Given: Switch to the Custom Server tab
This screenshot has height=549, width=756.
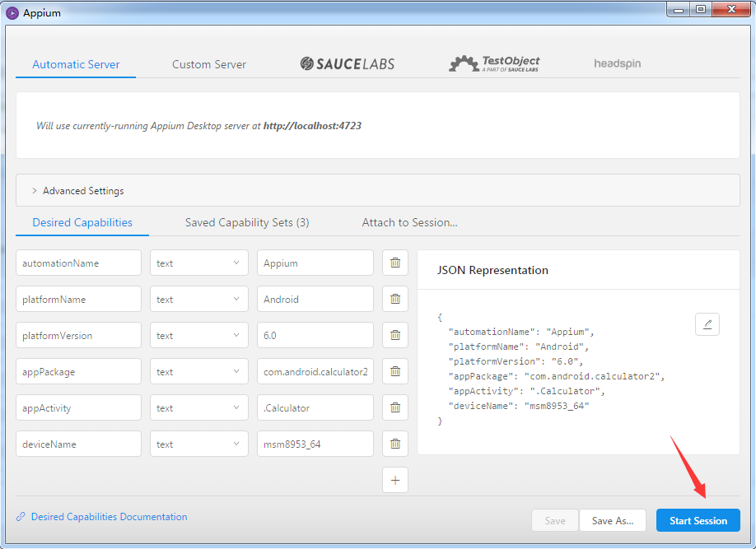Looking at the screenshot, I should pos(209,64).
